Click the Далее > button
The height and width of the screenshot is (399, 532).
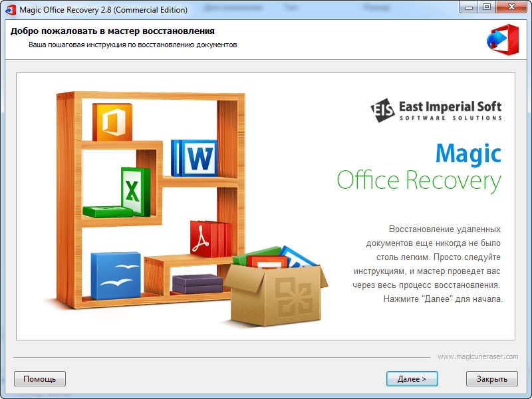coord(412,378)
